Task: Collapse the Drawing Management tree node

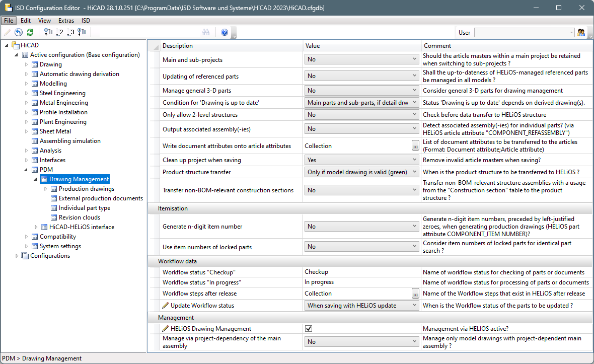Action: pos(36,179)
